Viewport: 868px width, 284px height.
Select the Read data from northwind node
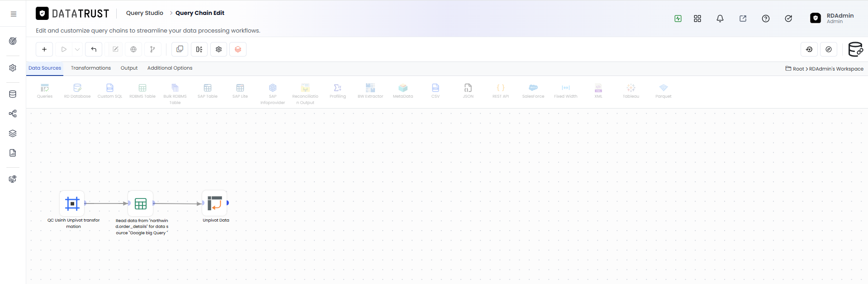pyautogui.click(x=141, y=204)
